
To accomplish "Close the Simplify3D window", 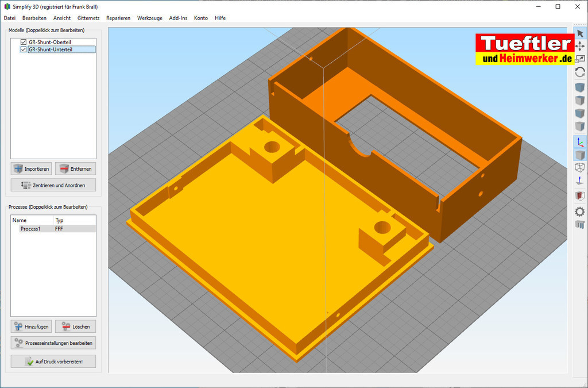I will (578, 7).
